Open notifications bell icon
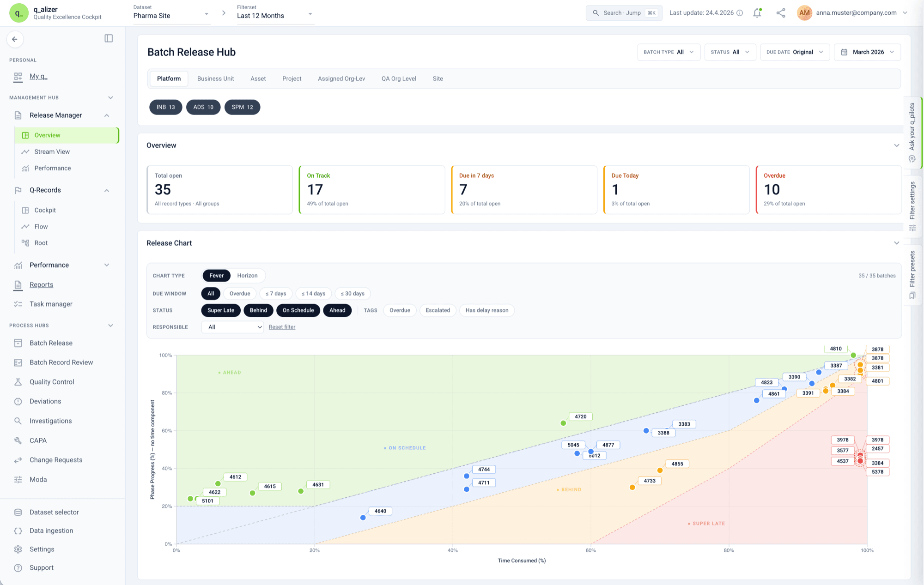 coord(757,13)
